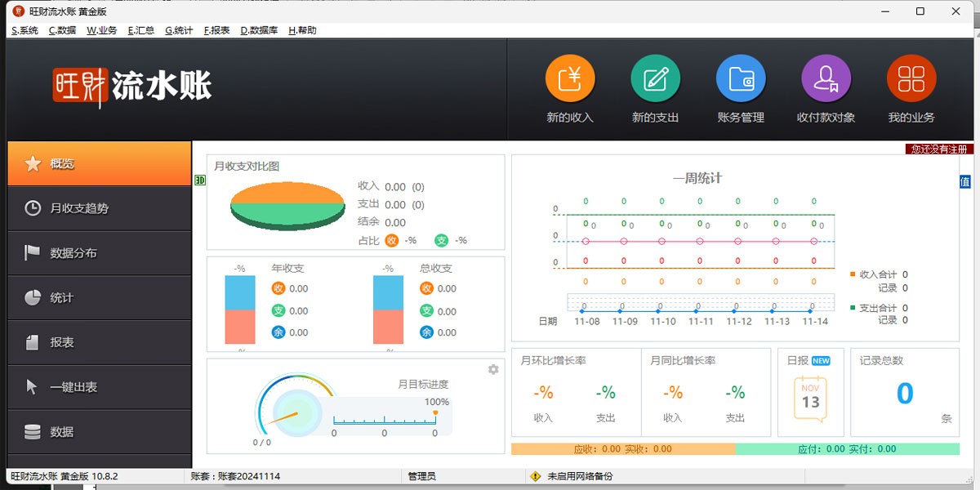This screenshot has height=490, width=980.
Task: Go to 数据分布 sidebar section
Action: (99, 253)
